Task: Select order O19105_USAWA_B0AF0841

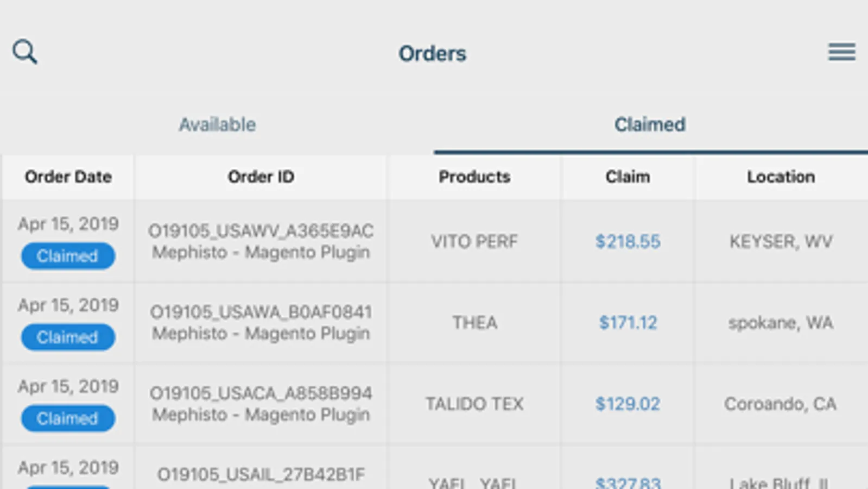Action: click(x=261, y=312)
